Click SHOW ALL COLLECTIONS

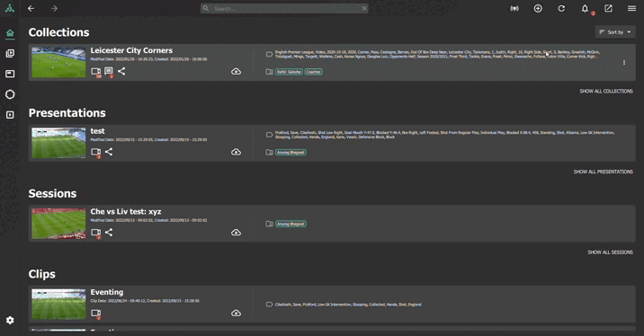(606, 91)
